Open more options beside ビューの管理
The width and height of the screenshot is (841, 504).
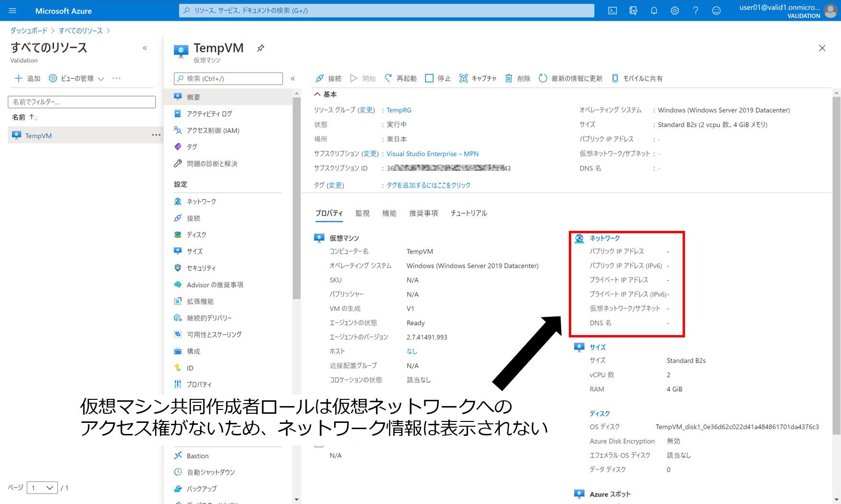[117, 78]
